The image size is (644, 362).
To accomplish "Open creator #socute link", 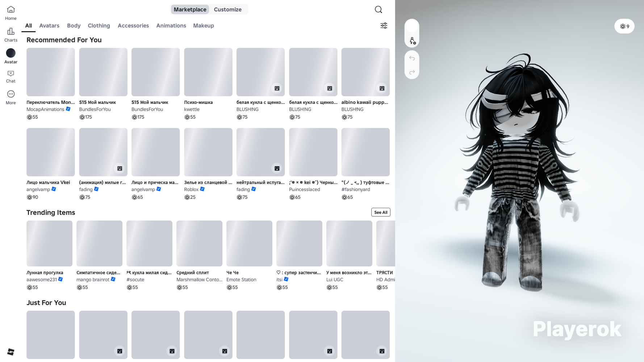I will [x=135, y=279].
